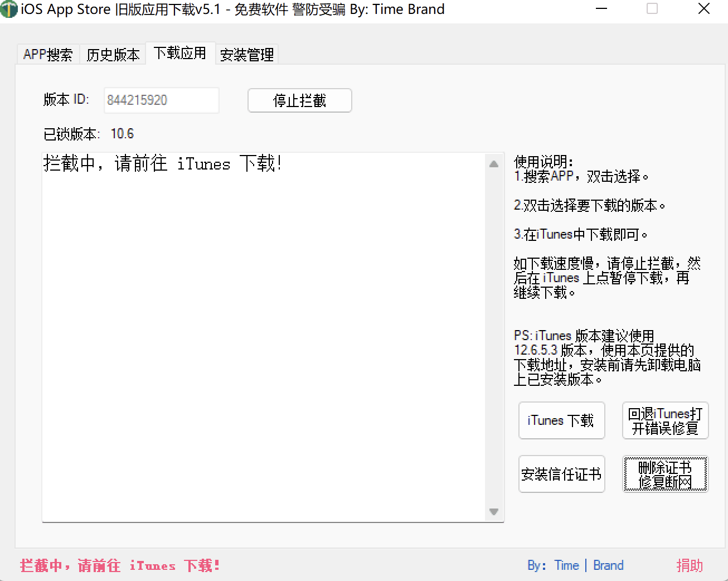Image resolution: width=728 pixels, height=581 pixels.
Task: Open the Brand author link
Action: [608, 565]
